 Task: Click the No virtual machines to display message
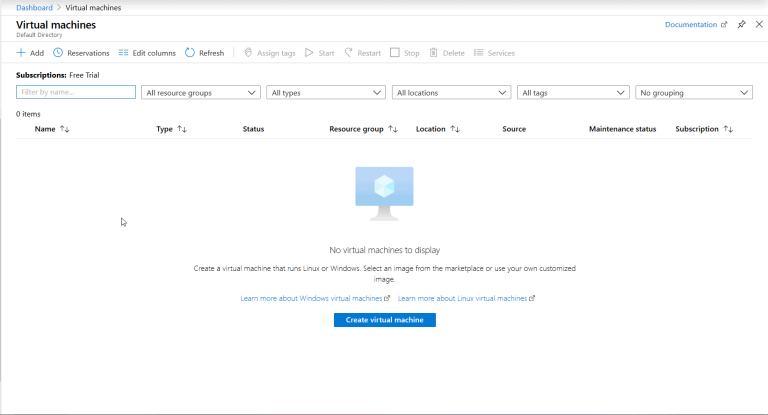(384, 250)
